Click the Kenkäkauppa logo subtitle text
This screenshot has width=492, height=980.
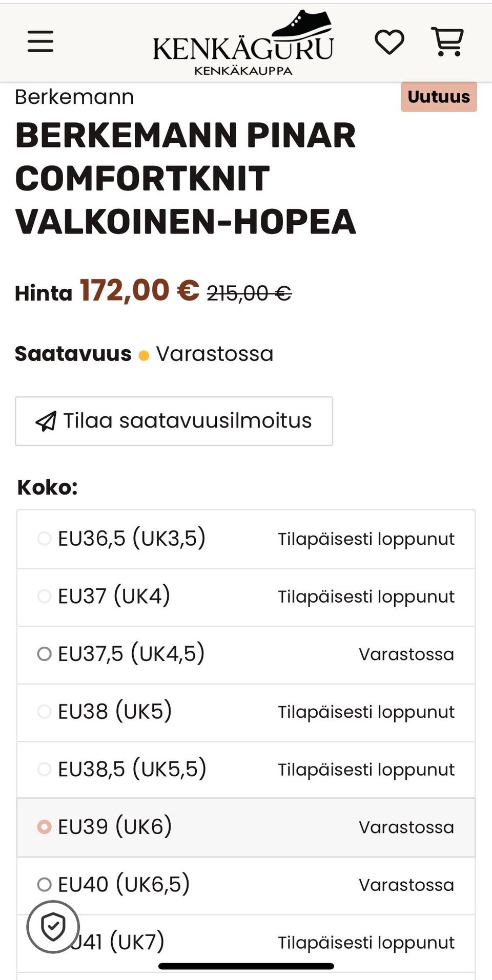[243, 71]
